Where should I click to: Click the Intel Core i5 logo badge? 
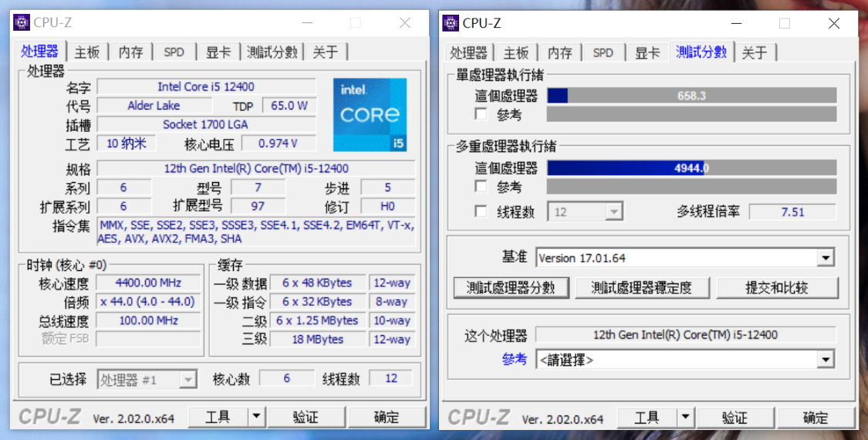pyautogui.click(x=370, y=114)
